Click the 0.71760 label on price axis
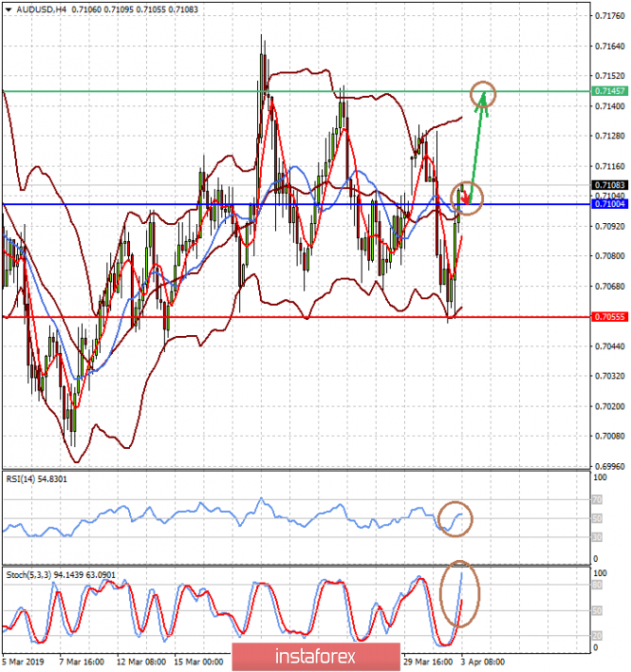 (x=607, y=16)
